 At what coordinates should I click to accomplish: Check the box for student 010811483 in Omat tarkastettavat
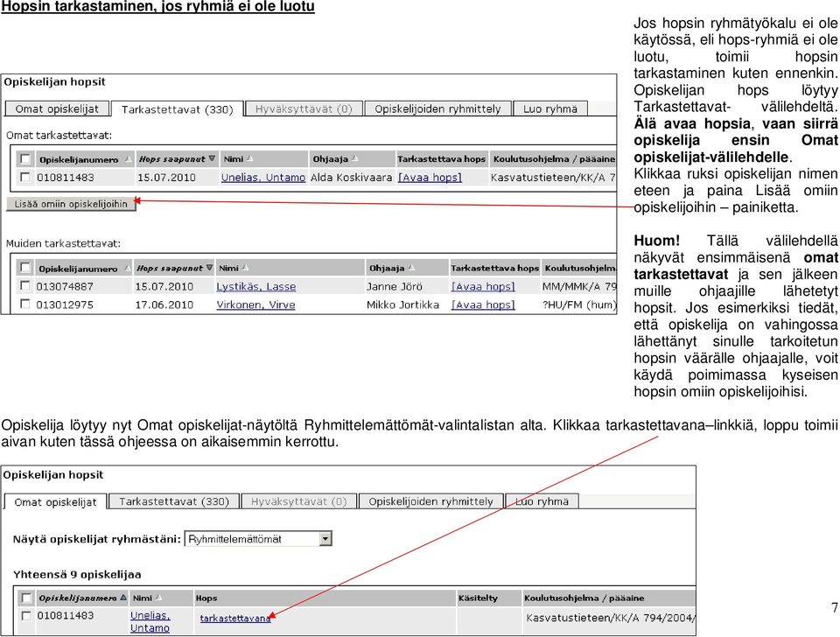pos(24,176)
